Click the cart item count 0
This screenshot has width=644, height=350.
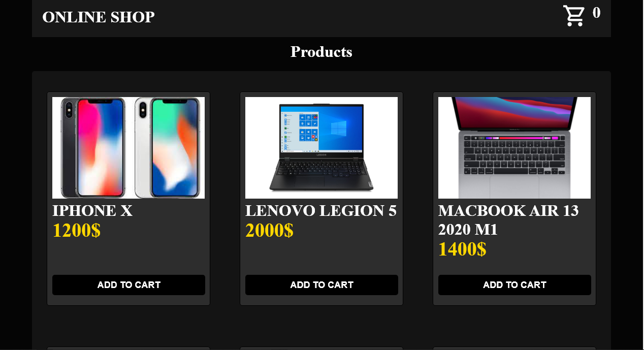(596, 13)
